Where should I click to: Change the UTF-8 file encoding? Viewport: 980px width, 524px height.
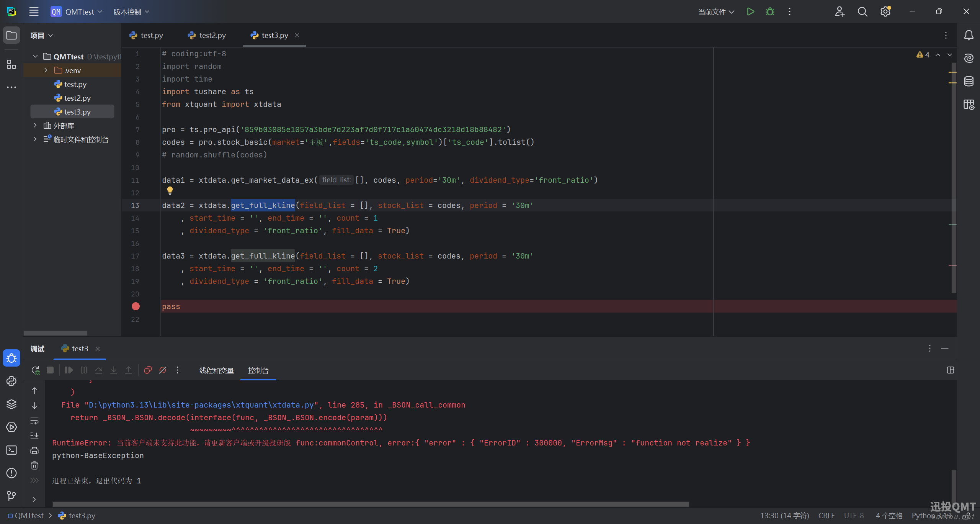pos(854,516)
